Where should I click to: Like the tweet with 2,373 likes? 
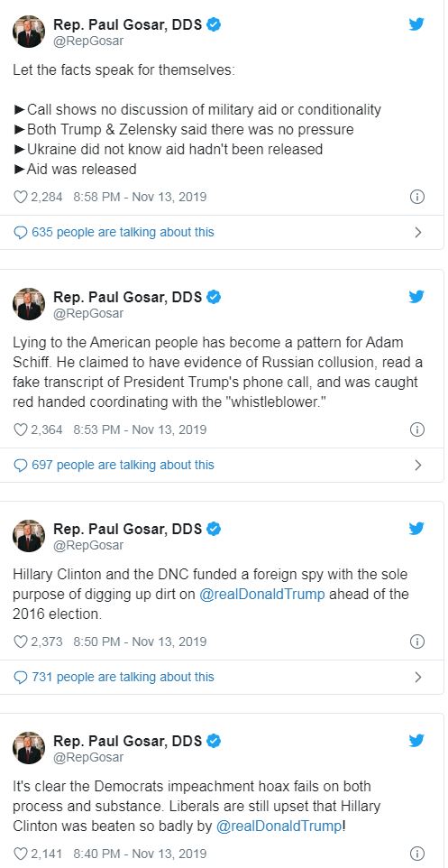coord(20,641)
